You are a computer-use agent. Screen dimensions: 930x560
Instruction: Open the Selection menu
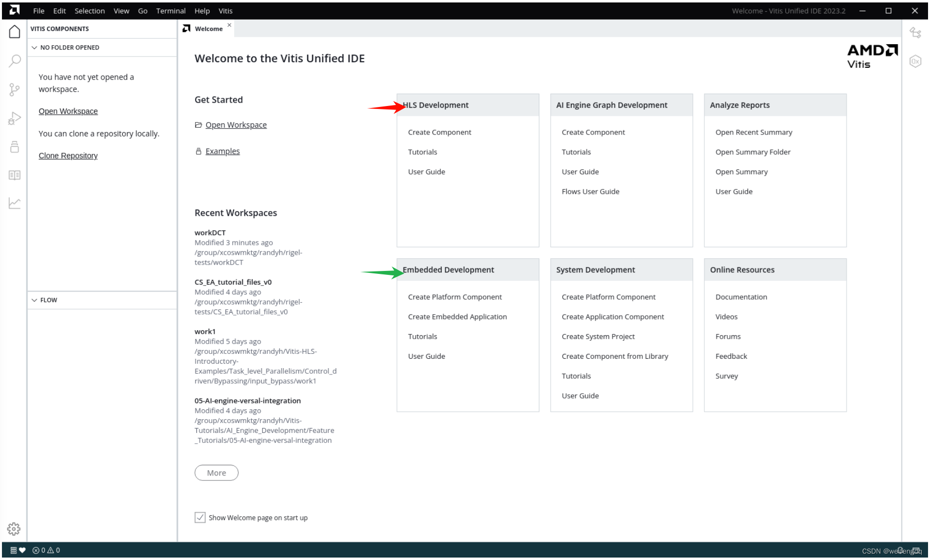[89, 11]
